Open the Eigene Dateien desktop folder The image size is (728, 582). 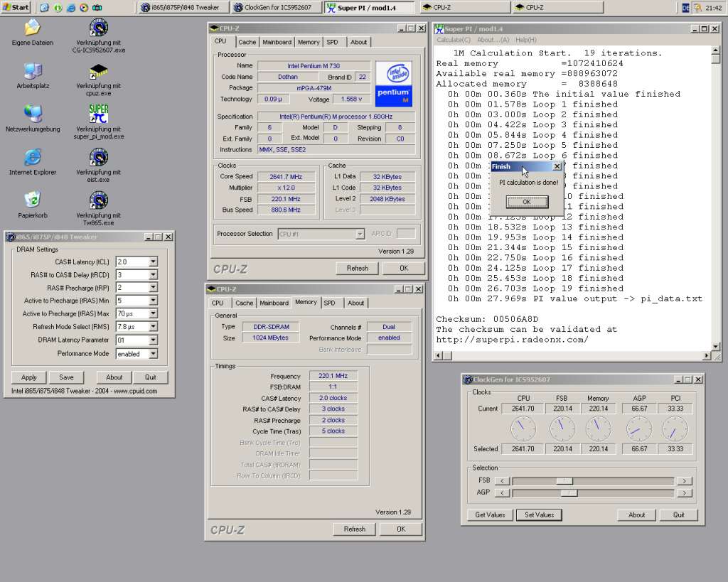(x=32, y=28)
